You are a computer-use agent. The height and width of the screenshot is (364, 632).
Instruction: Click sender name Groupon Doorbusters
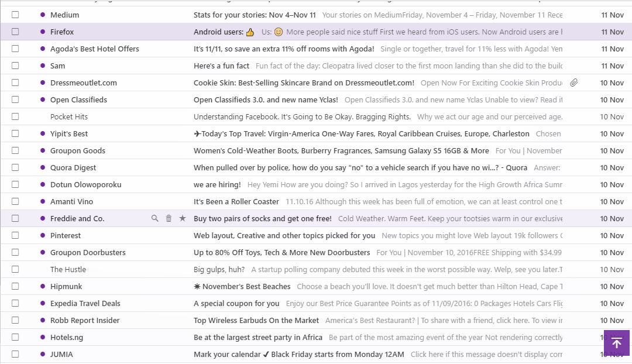pos(88,252)
